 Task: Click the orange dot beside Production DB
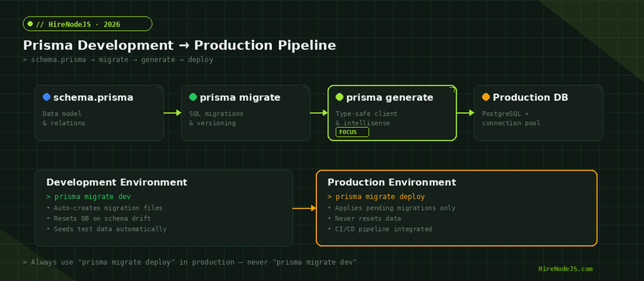click(486, 97)
